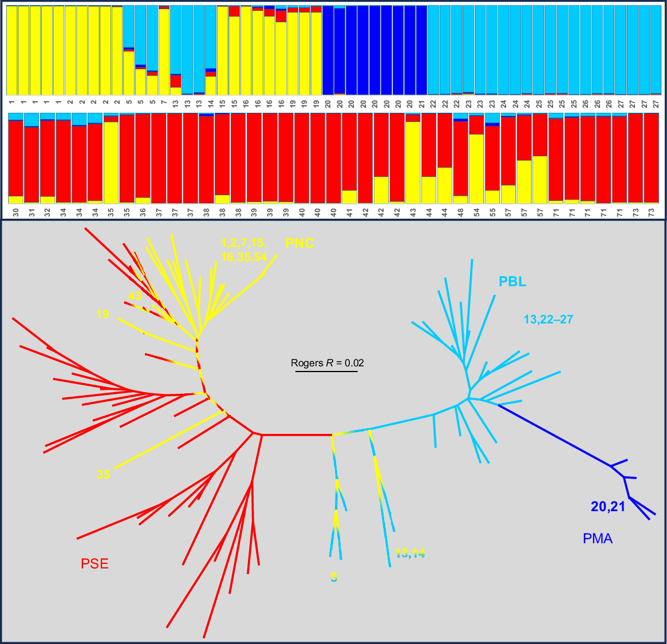Screen dimensions: 667x644
Task: Click the '13,14' gradient branch label
Action: pyautogui.click(x=410, y=553)
